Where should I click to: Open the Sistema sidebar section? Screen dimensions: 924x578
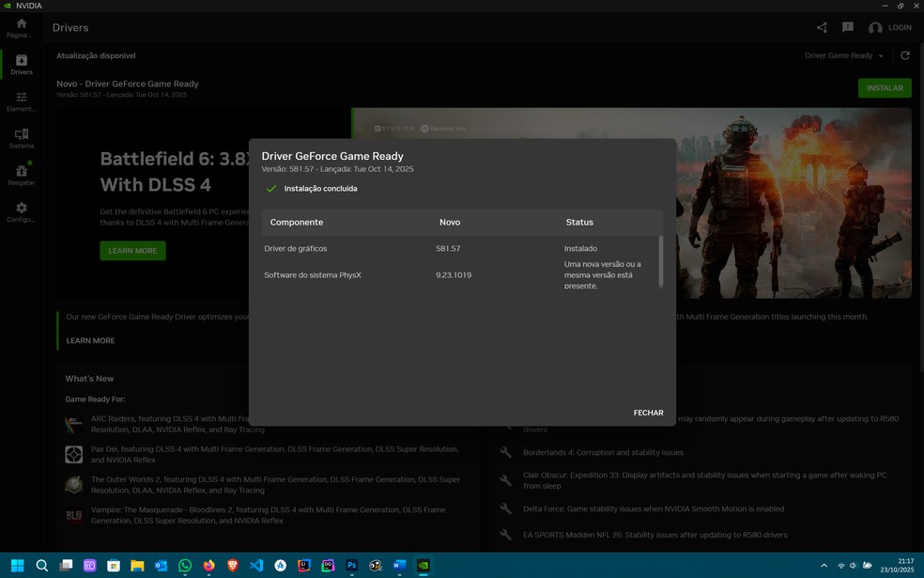pos(21,138)
